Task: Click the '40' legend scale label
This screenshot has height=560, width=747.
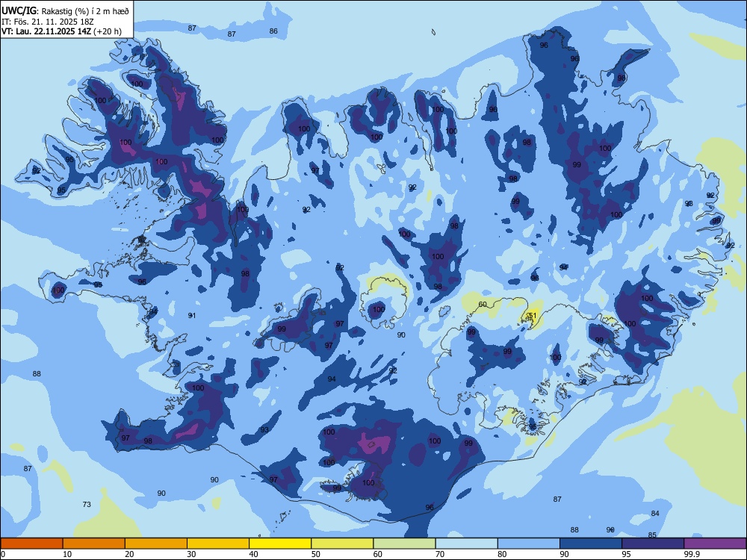Action: (x=253, y=554)
